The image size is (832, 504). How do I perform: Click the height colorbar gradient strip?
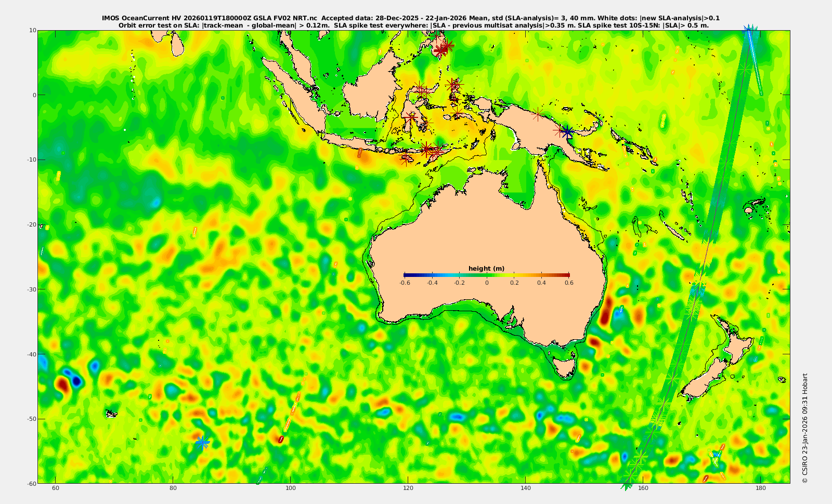pos(487,275)
